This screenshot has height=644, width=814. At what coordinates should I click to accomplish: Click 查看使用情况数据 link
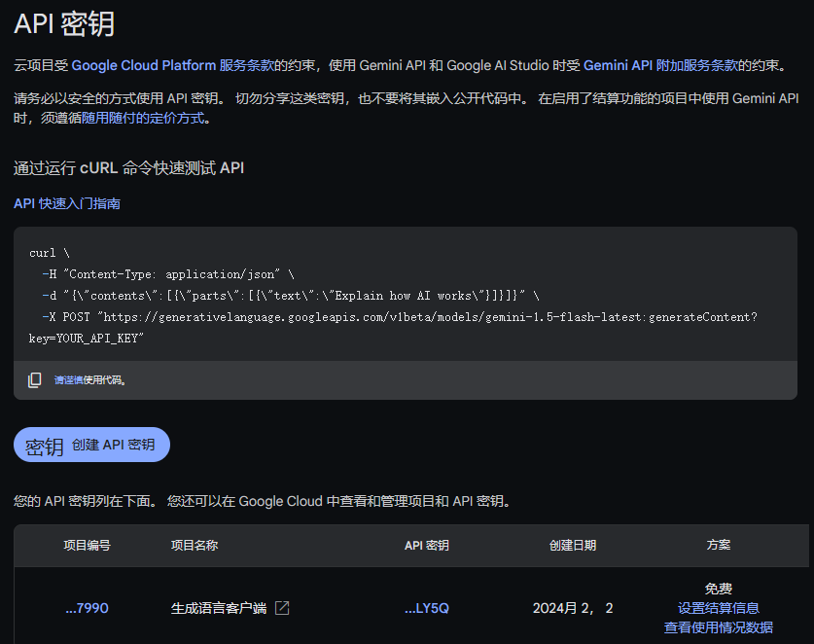click(x=719, y=627)
